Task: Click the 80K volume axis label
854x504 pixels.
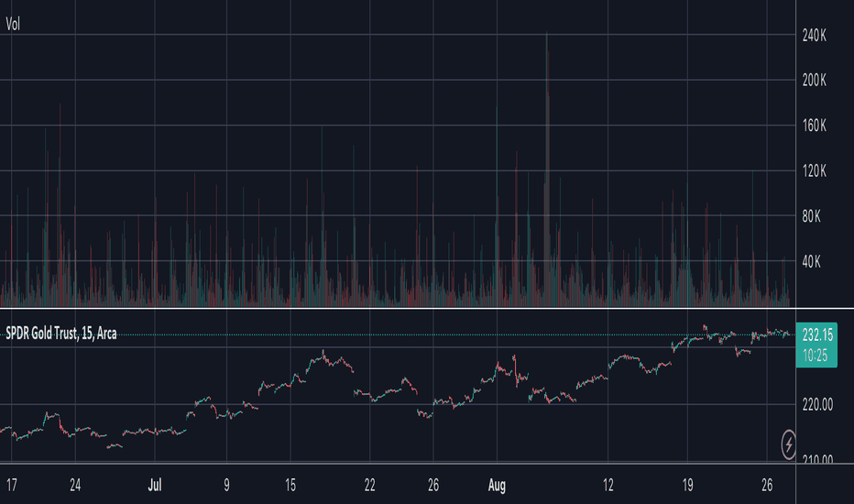Action: tap(812, 216)
